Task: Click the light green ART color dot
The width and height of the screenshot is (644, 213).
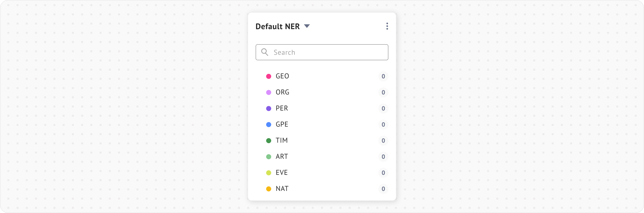Action: coord(269,157)
